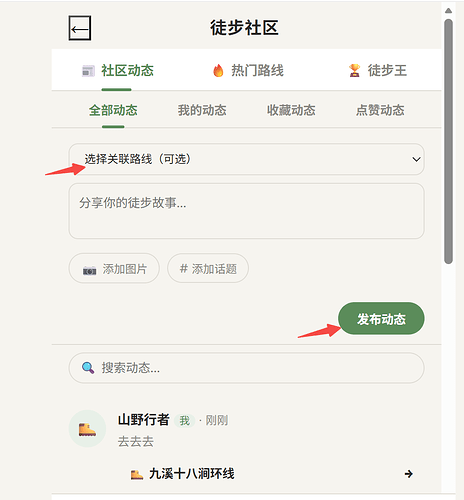Screen dimensions: 464x500
Task: Click the hiking boot avatar of 山野行者
Action: [87, 429]
